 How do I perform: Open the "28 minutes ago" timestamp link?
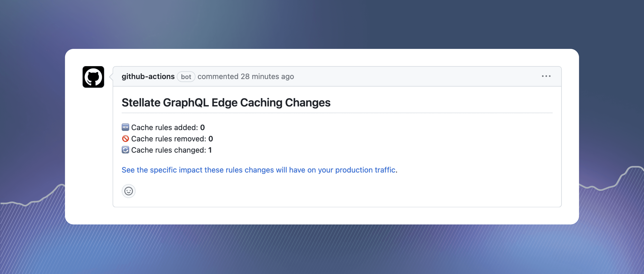click(267, 76)
